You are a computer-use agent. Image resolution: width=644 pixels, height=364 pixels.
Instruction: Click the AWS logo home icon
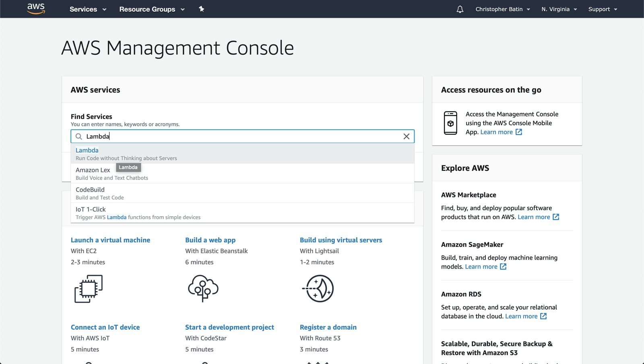coord(36,8)
